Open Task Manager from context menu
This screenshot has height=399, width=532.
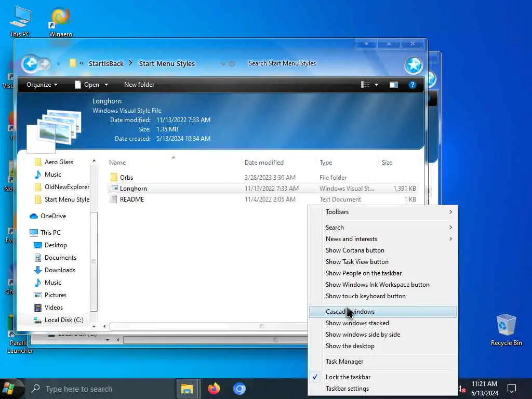click(x=383, y=362)
